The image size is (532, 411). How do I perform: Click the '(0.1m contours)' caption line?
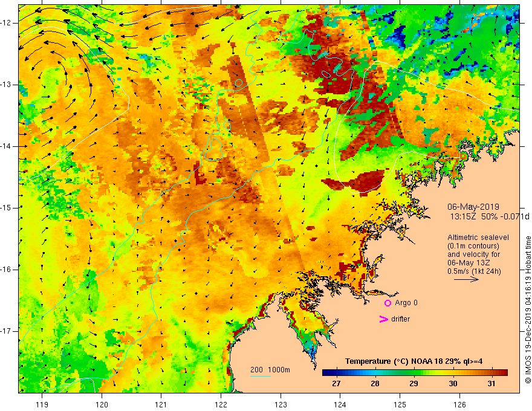click(x=473, y=246)
